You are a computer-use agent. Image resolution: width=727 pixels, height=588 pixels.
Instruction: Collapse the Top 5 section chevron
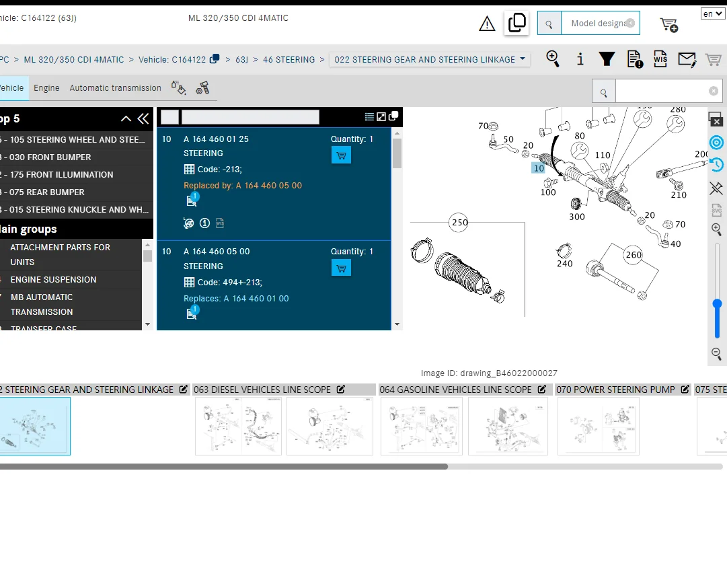[x=126, y=119]
